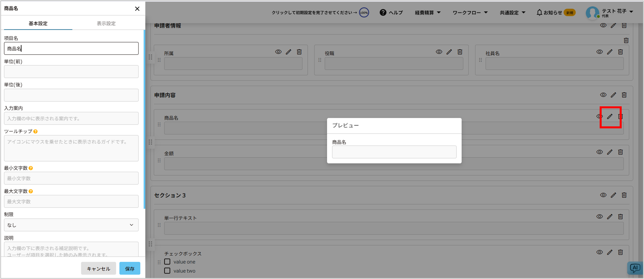Check the value one checkbox

pyautogui.click(x=167, y=262)
